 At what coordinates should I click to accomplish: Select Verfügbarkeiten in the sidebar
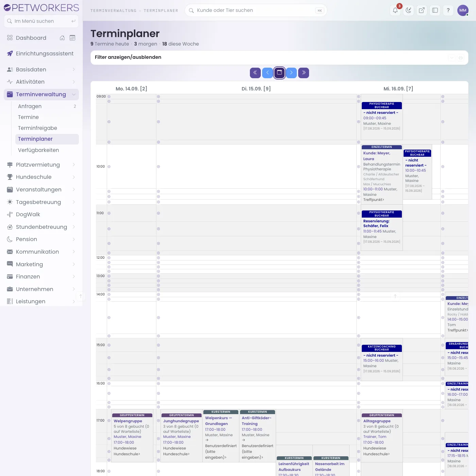coord(47,150)
